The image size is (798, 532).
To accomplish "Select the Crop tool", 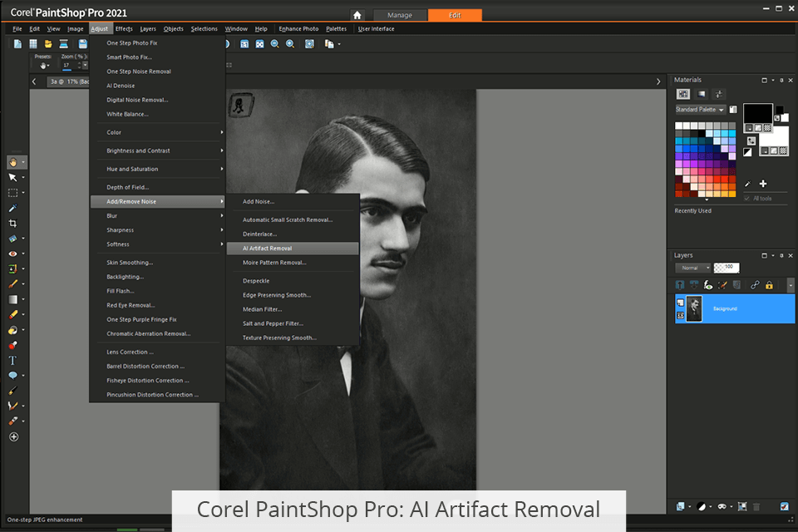I will pyautogui.click(x=12, y=223).
